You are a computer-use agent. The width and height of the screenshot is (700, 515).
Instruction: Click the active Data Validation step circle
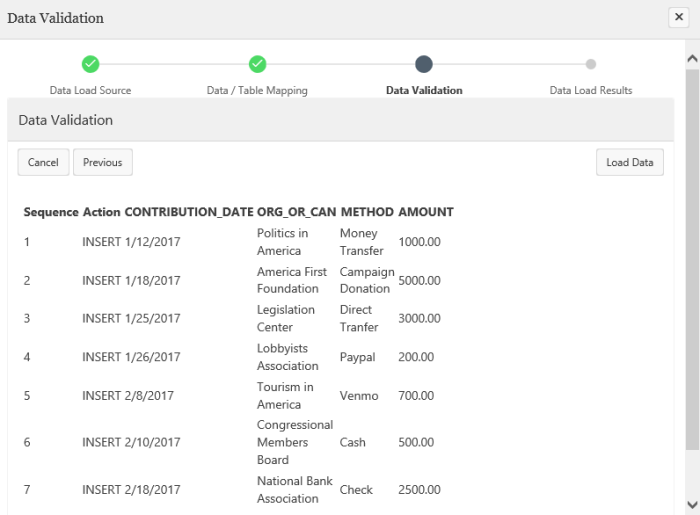(x=424, y=64)
